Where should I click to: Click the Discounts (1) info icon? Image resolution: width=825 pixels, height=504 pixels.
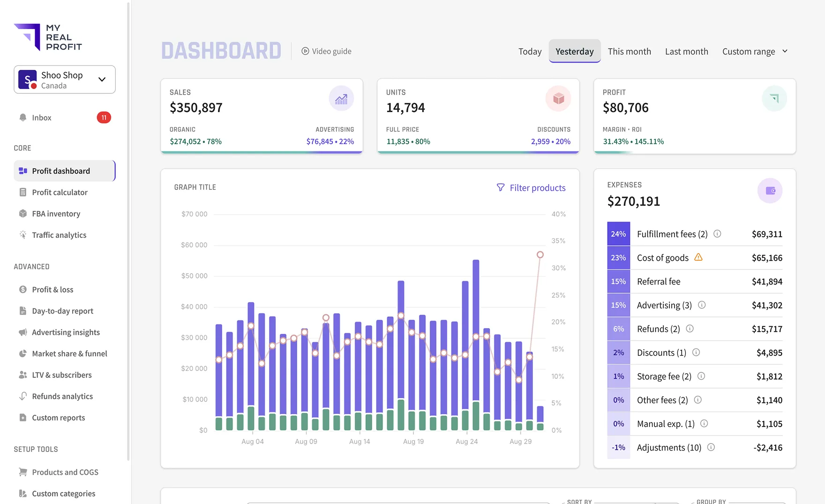coord(696,353)
